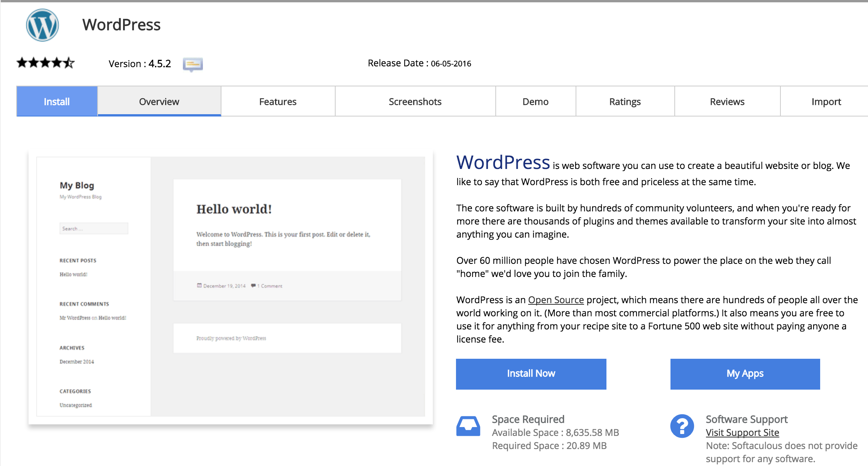Click the Software Support question mark icon
This screenshot has width=868, height=466.
[682, 426]
